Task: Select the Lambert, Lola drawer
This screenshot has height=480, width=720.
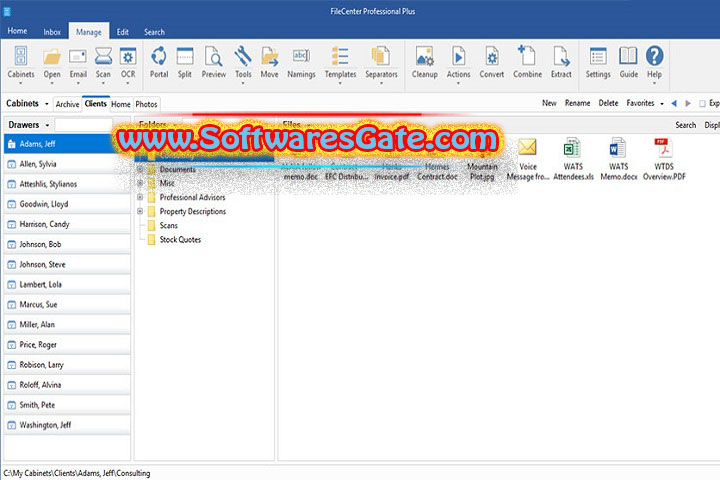Action: pos(67,284)
